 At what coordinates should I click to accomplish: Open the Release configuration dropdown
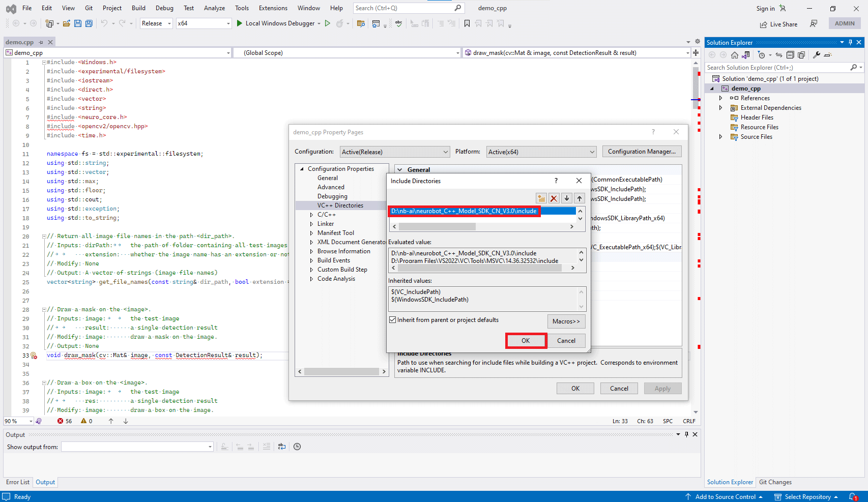coord(157,23)
